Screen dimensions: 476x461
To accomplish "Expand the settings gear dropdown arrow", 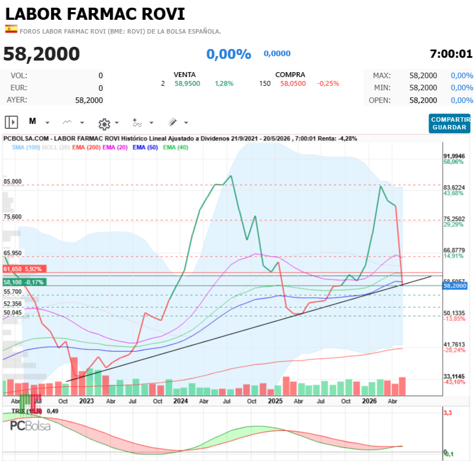I will pos(117,123).
